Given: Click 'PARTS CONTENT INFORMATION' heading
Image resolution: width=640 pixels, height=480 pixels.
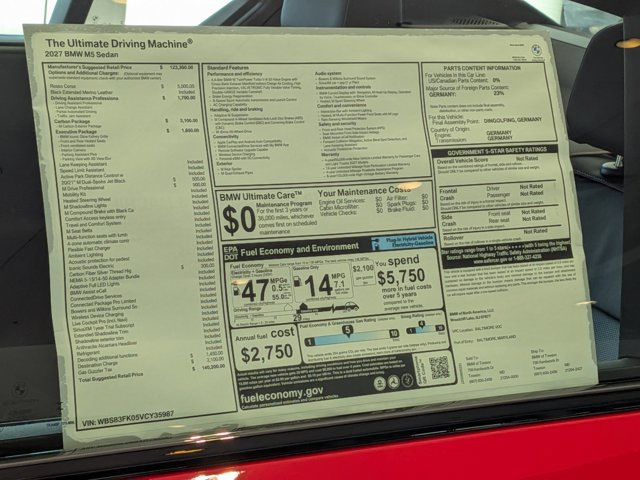Looking at the screenshot, I should point(482,68).
